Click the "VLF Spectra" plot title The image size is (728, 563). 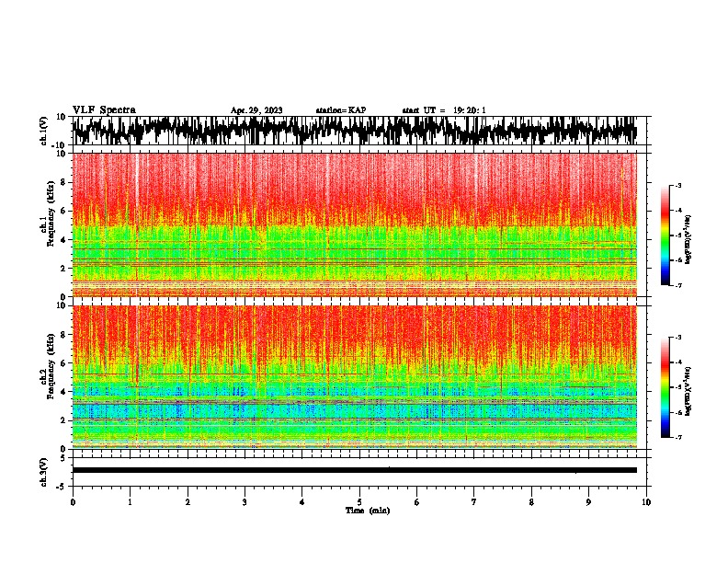[x=104, y=110]
